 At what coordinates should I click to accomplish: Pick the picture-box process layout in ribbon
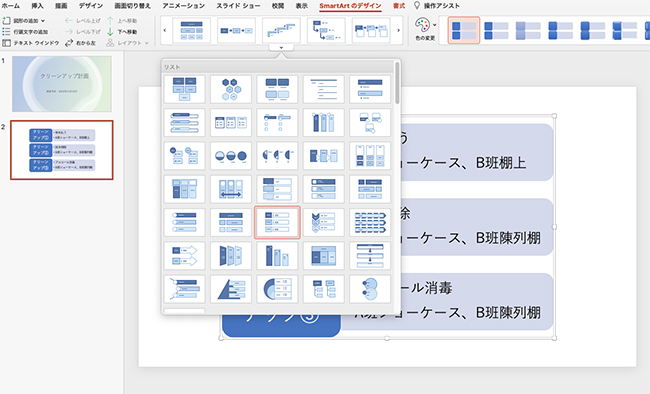coord(371,30)
